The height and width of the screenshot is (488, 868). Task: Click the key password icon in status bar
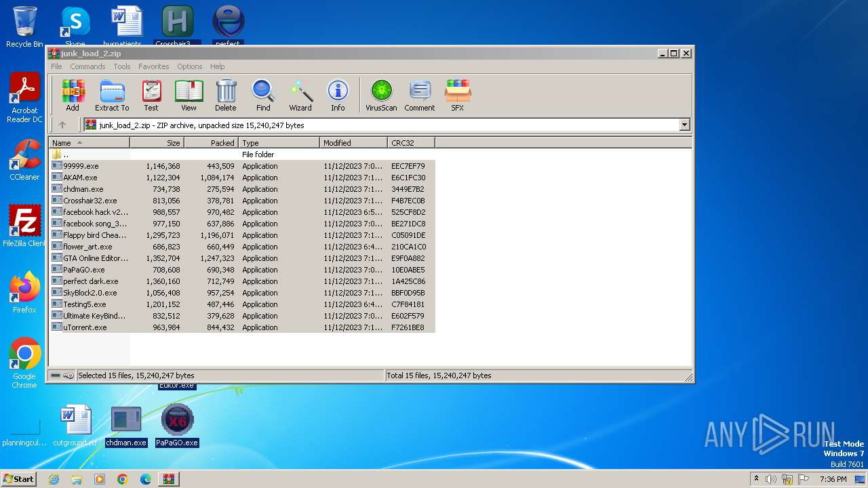point(68,375)
